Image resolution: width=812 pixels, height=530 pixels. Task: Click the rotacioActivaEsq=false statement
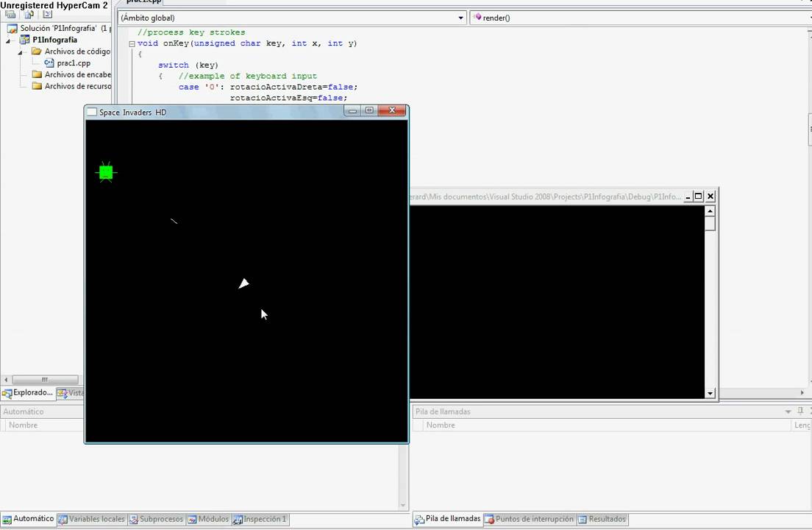(288, 98)
